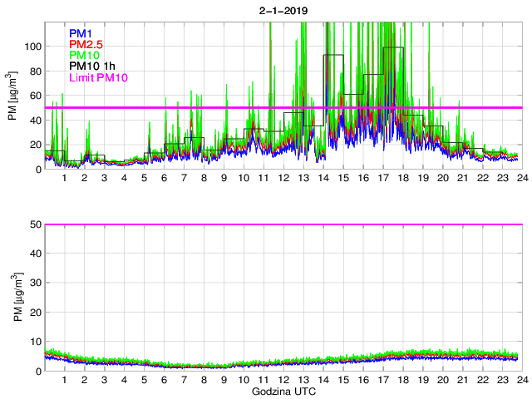
Task: Select the red PM2.5 legend entry
Action: tap(86, 44)
